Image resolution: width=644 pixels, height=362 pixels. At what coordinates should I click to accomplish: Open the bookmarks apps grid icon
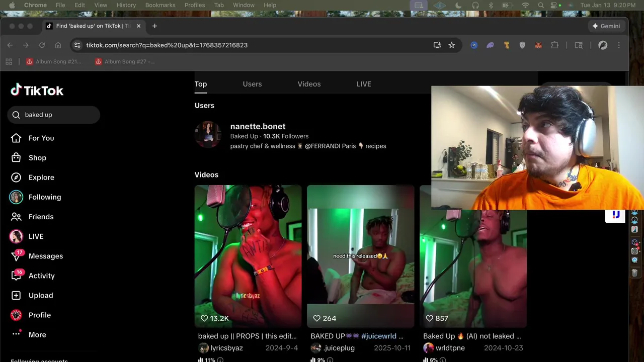(x=9, y=61)
